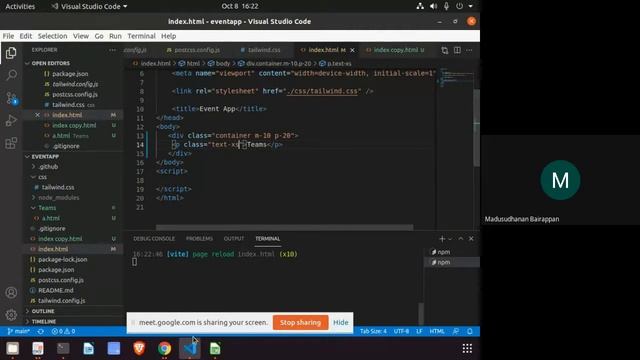Viewport: 640px width, 360px height.
Task: Add a new terminal with plus icon
Action: coord(442,238)
